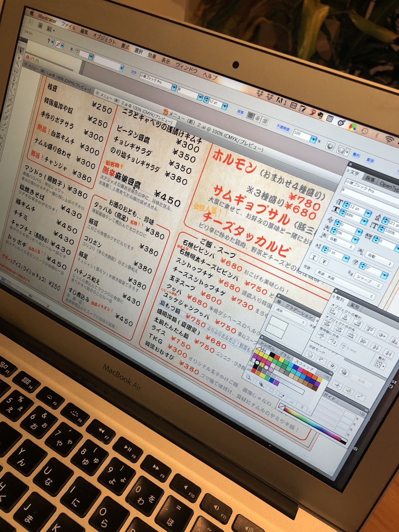Open stroke color dropdown with red slash

point(59,45)
